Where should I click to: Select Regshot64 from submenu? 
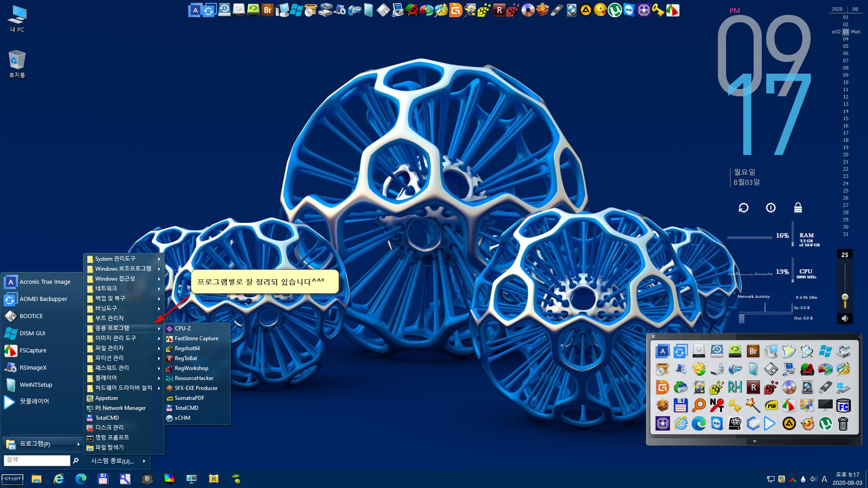pos(197,348)
